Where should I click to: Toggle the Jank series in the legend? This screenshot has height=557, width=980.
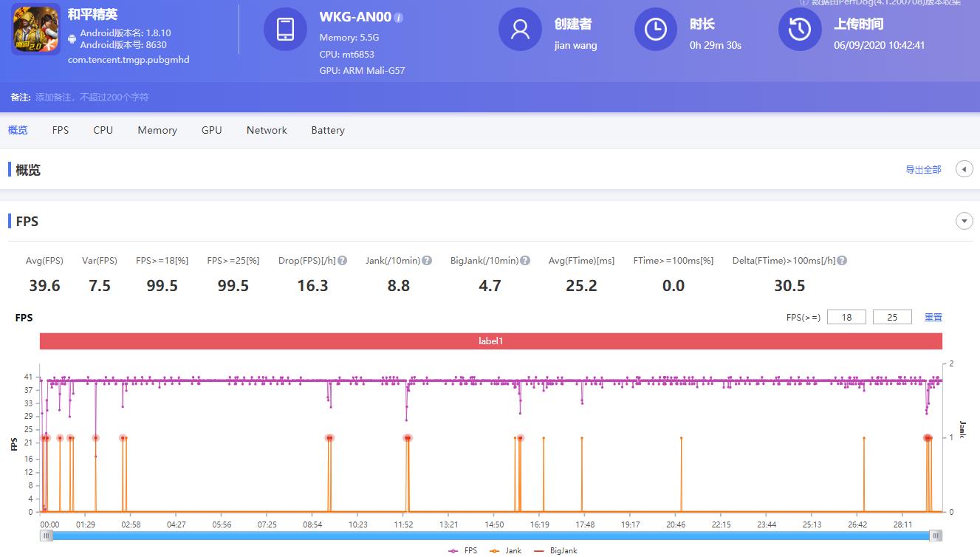tap(510, 550)
